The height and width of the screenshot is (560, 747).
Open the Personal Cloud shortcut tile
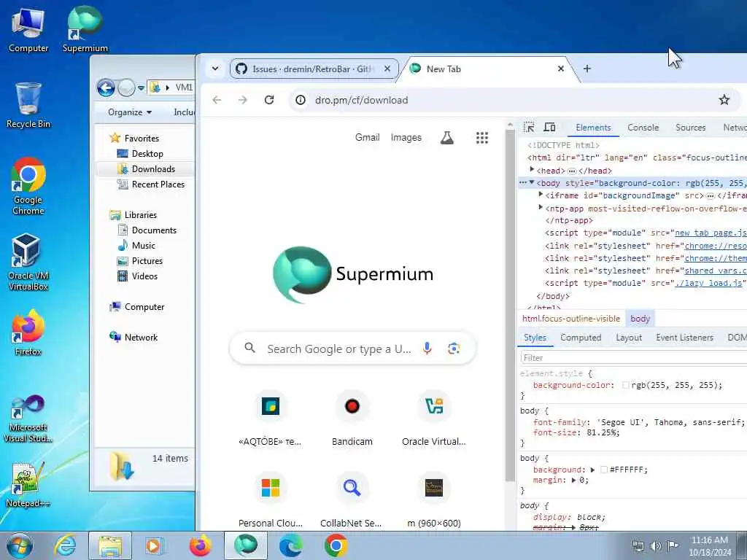click(x=270, y=500)
